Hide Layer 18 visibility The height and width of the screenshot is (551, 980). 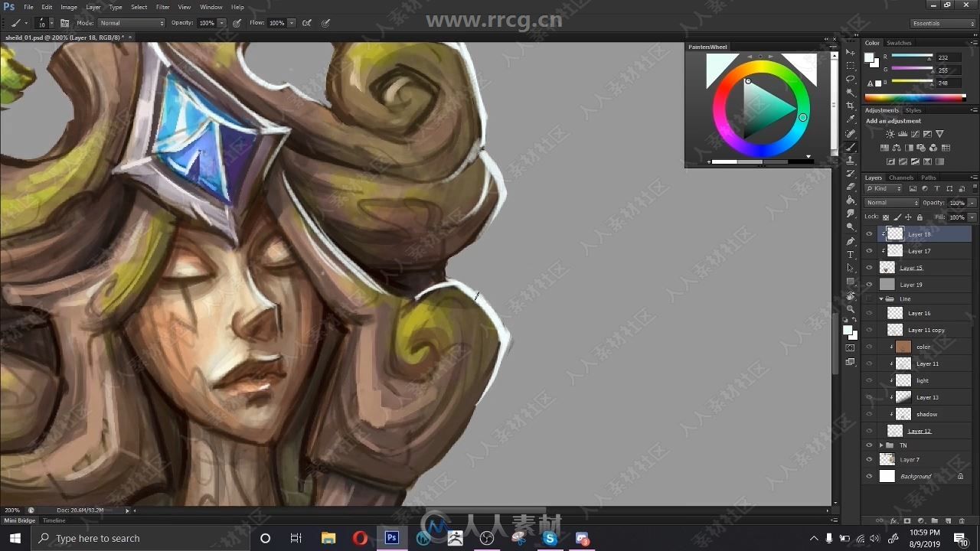(x=869, y=234)
